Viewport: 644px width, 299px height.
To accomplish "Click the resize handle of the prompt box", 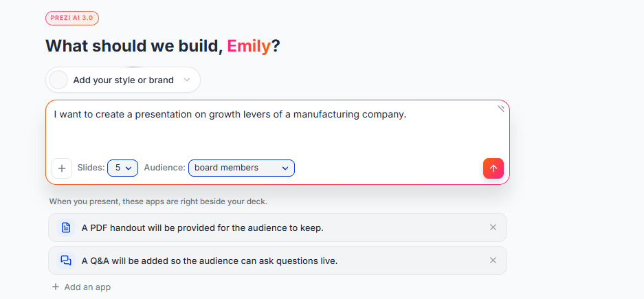I will (x=501, y=109).
